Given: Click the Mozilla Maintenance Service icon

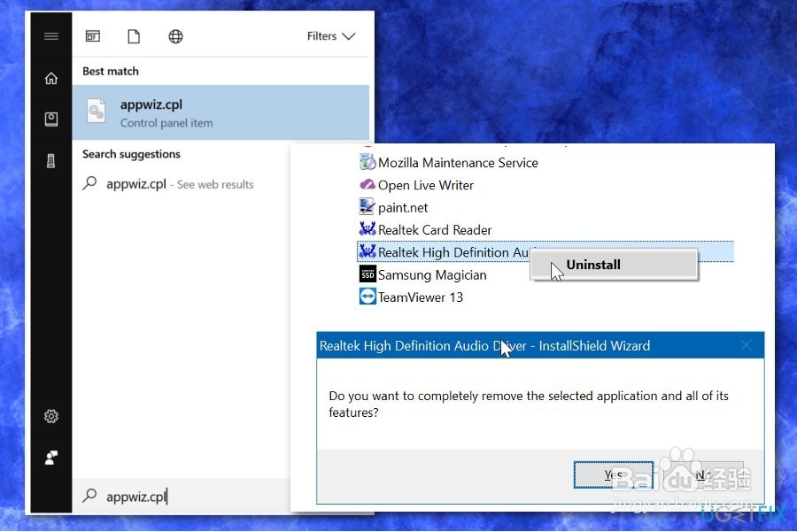Looking at the screenshot, I should tap(367, 162).
